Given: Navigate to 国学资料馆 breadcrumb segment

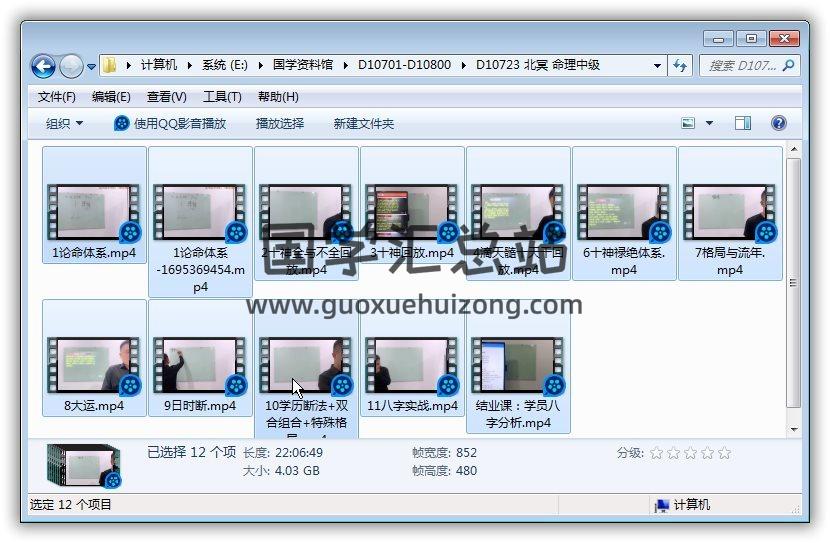Looking at the screenshot, I should point(303,65).
